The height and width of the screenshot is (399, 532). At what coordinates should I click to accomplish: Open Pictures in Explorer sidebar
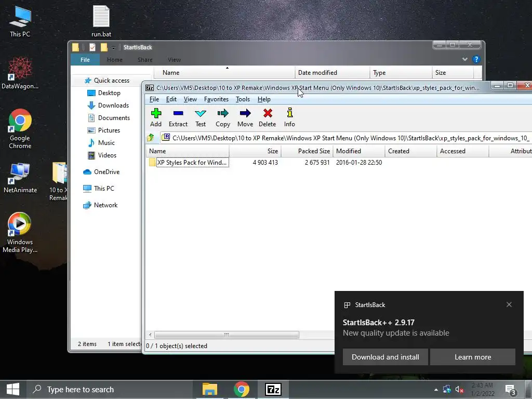(x=104, y=130)
